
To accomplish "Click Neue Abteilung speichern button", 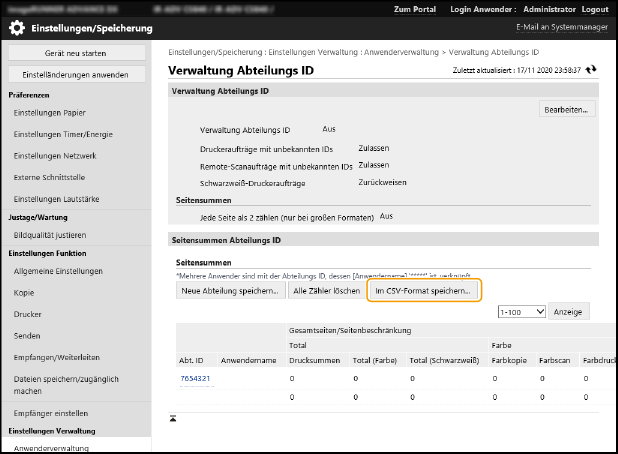I will point(229,290).
